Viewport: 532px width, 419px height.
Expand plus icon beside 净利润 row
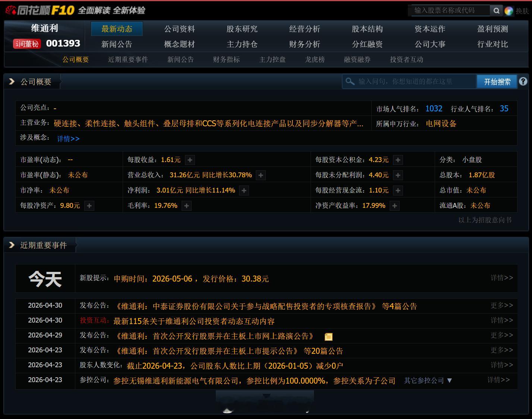pos(244,190)
